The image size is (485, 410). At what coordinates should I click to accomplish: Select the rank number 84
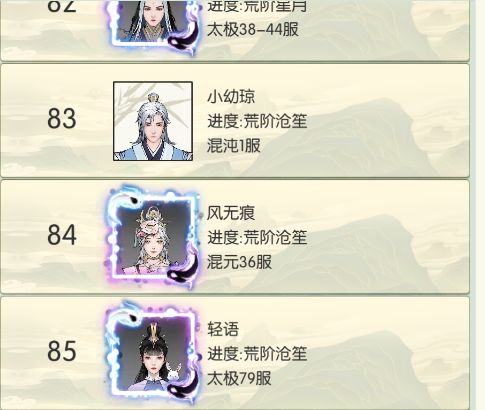(x=62, y=235)
